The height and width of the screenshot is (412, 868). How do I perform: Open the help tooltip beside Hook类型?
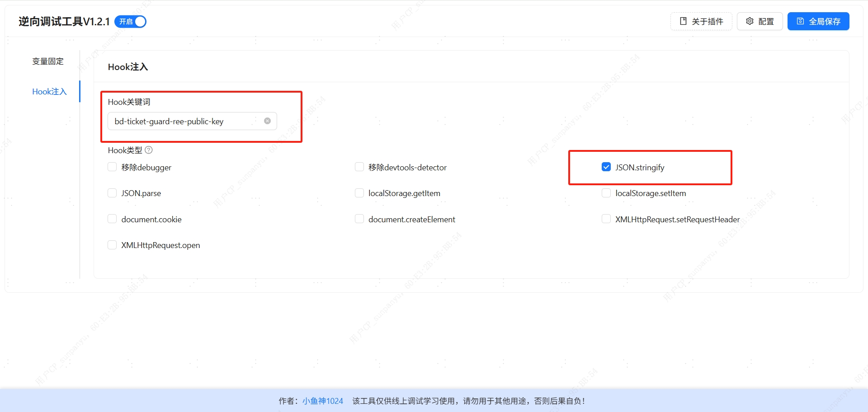click(148, 150)
